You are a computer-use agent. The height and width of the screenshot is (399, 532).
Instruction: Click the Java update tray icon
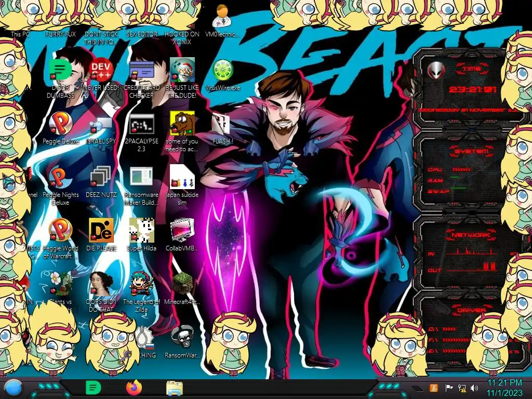434,388
